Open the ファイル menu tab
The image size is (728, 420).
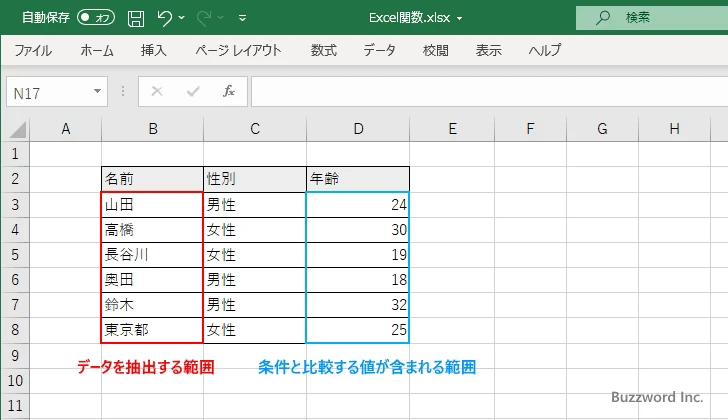pos(33,51)
